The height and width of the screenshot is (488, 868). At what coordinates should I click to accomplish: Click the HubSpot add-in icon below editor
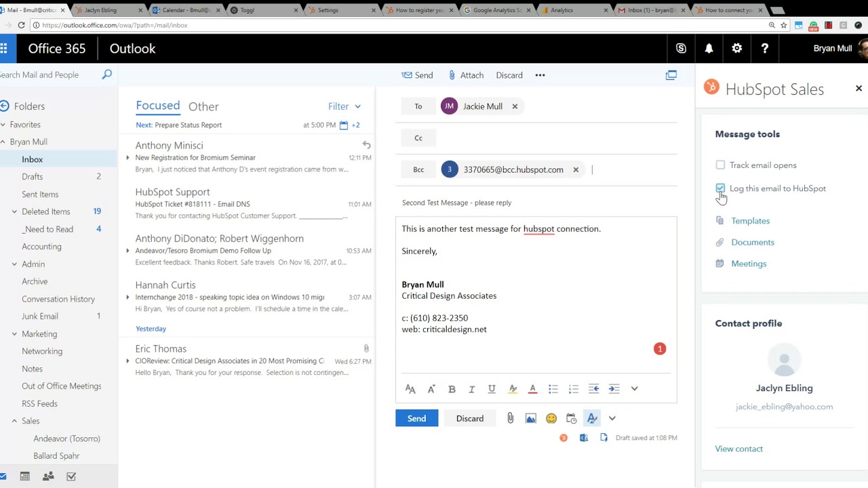coord(563,438)
